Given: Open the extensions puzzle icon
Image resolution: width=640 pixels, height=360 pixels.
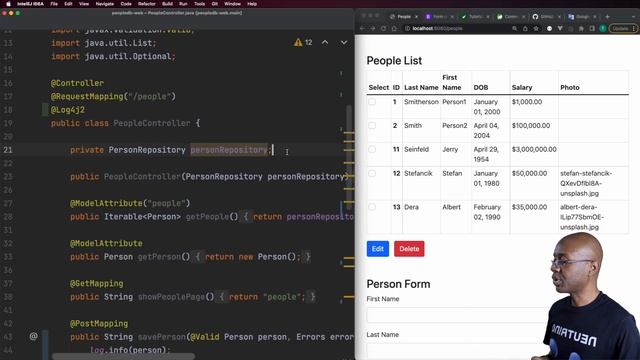Looking at the screenshot, I should tap(581, 29).
